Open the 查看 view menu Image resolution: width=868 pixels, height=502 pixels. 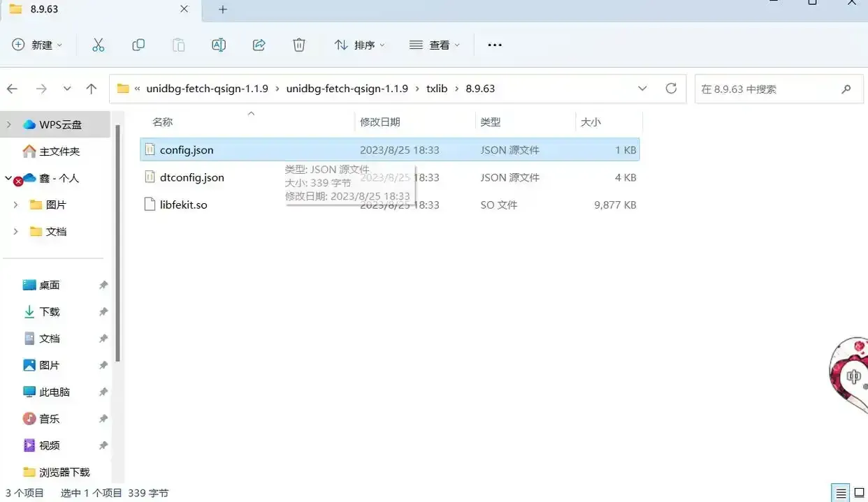click(x=435, y=45)
